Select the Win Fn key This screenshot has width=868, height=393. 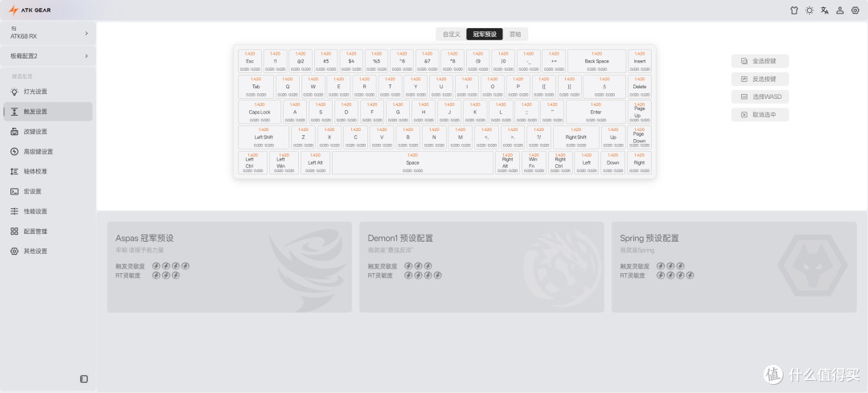(534, 162)
